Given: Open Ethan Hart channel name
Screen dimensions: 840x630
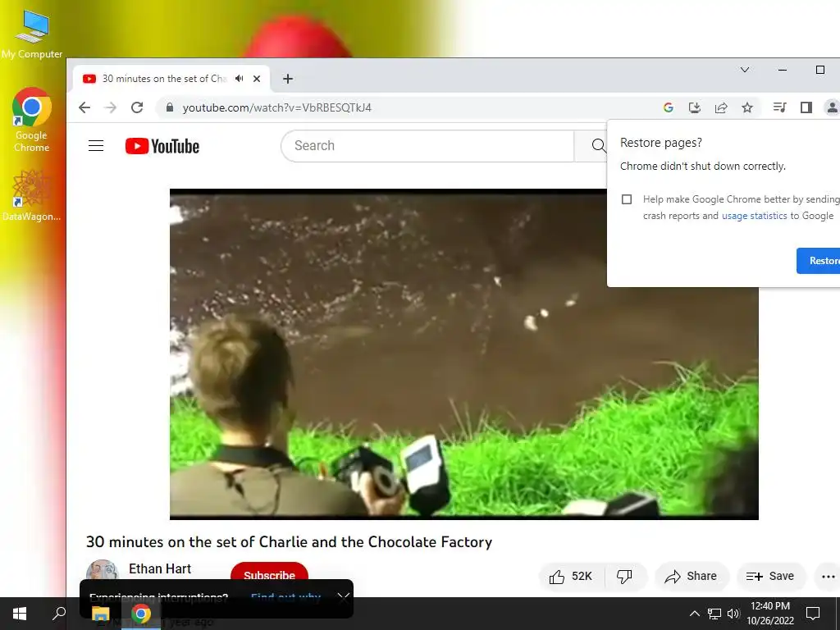Looking at the screenshot, I should [160, 569].
